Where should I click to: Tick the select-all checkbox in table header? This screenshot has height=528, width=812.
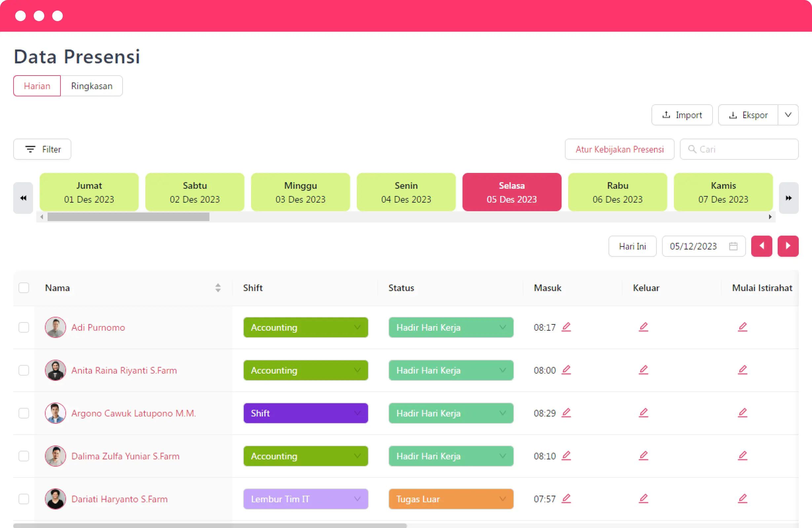[24, 288]
